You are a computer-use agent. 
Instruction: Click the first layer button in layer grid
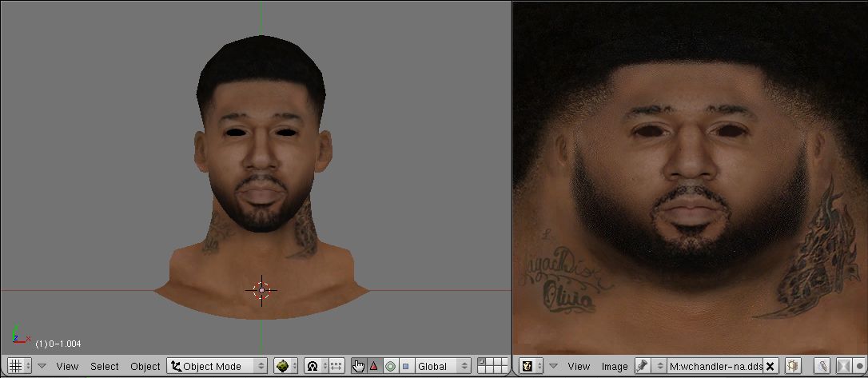(482, 363)
